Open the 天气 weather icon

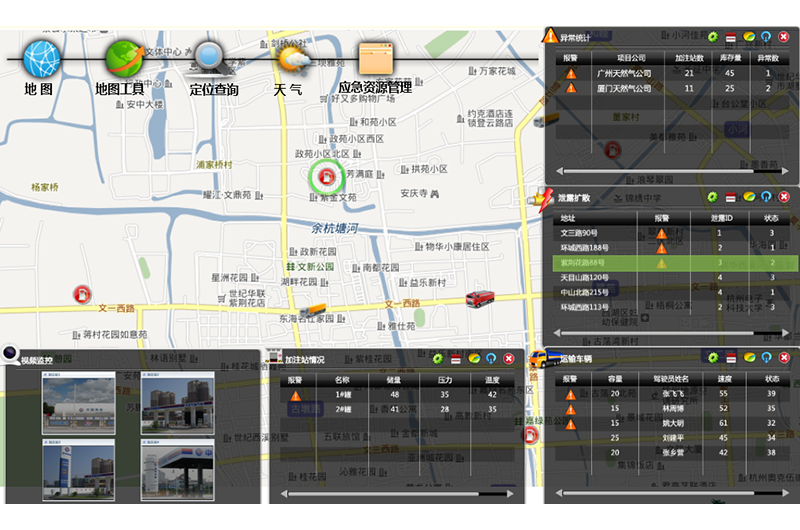293,59
